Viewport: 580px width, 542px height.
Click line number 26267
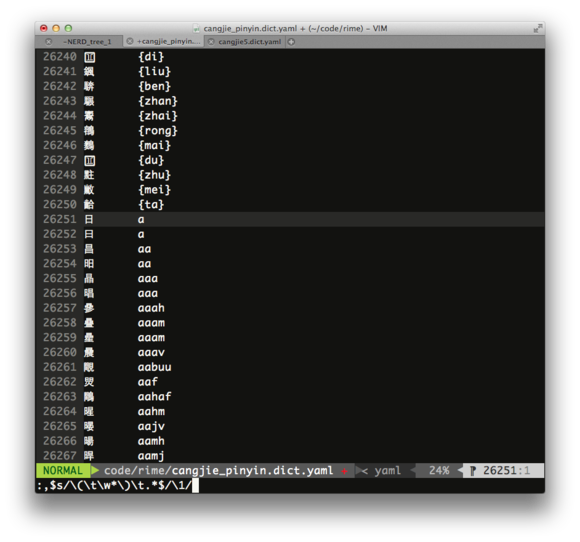tap(60, 455)
